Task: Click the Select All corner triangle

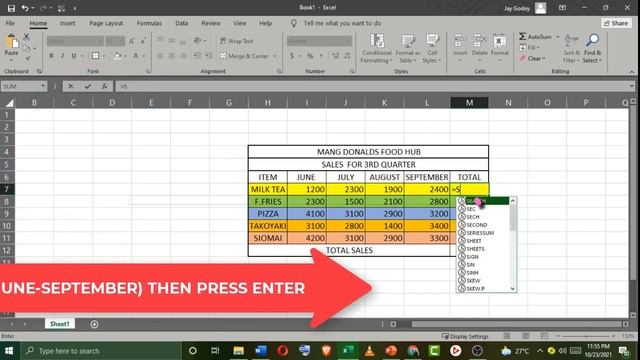Action: (9, 103)
